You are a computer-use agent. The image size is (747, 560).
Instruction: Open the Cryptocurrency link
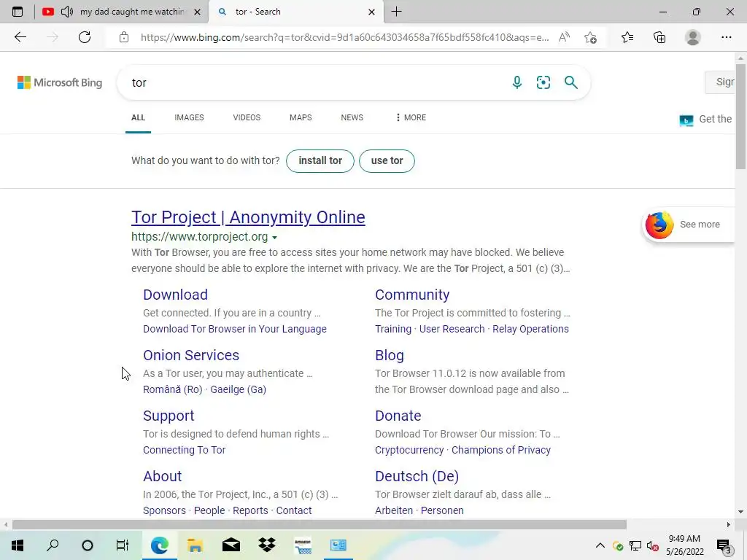[409, 450]
